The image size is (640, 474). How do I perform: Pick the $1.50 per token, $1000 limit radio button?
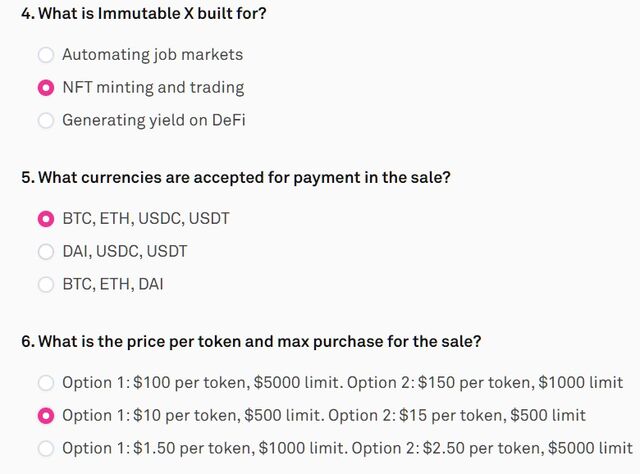coord(46,448)
